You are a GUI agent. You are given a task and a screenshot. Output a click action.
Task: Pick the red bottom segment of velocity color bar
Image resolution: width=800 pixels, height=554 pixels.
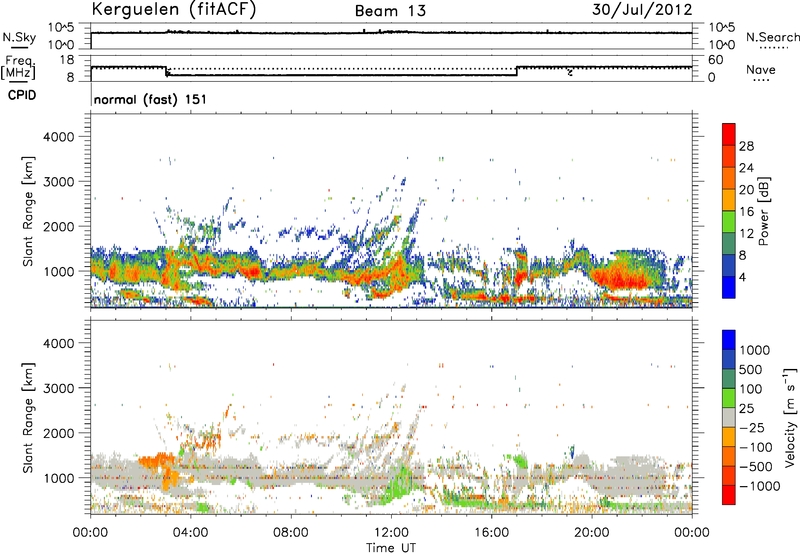(x=729, y=495)
